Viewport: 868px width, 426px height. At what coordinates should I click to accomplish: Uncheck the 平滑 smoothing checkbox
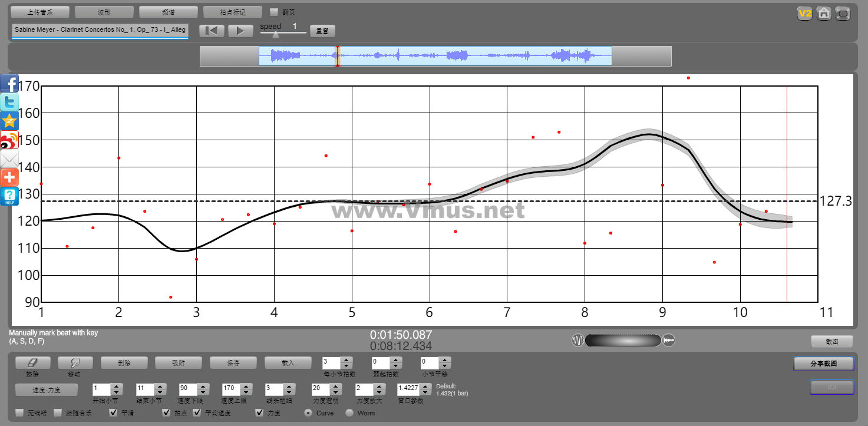[114, 412]
